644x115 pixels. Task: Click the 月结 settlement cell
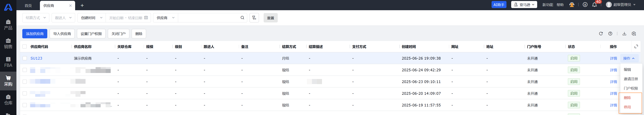[x=285, y=58]
